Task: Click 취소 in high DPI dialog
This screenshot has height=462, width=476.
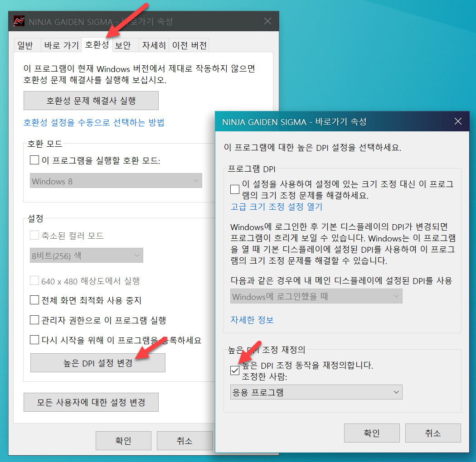Action: (433, 433)
